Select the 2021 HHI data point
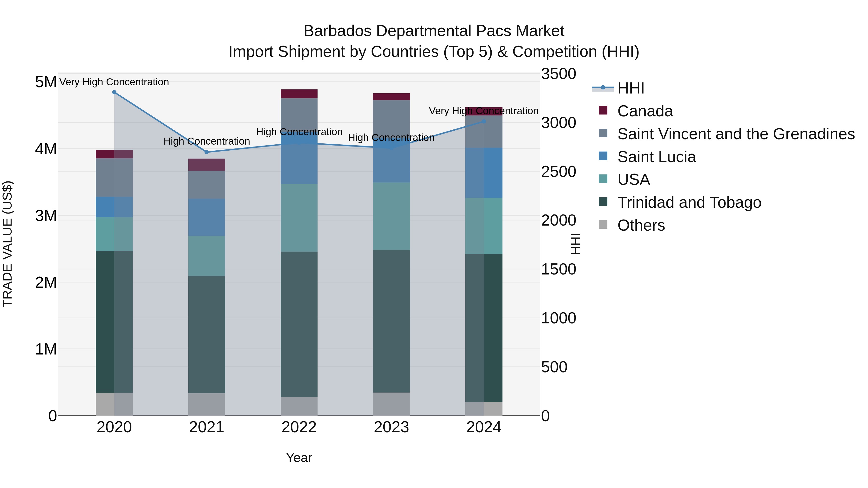 207,152
